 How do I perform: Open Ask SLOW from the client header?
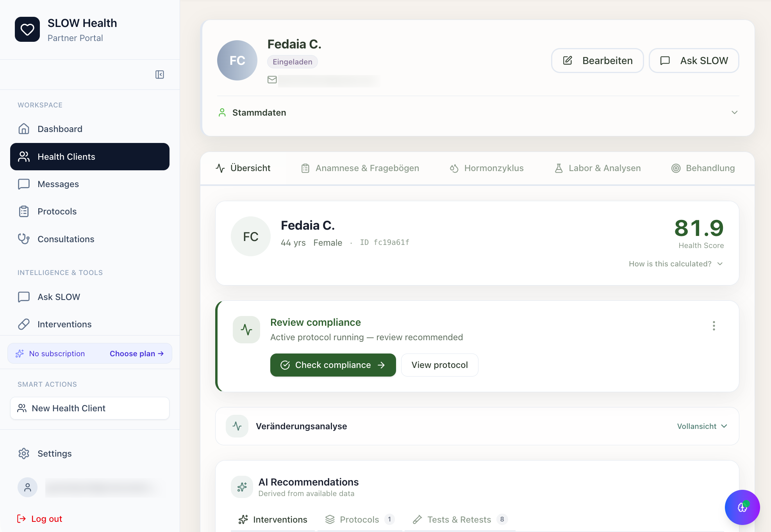coord(694,61)
